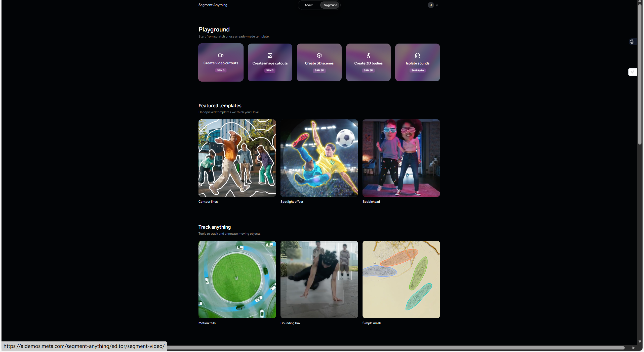Select the Playground tab
Image resolution: width=644 pixels, height=352 pixels.
tap(330, 5)
